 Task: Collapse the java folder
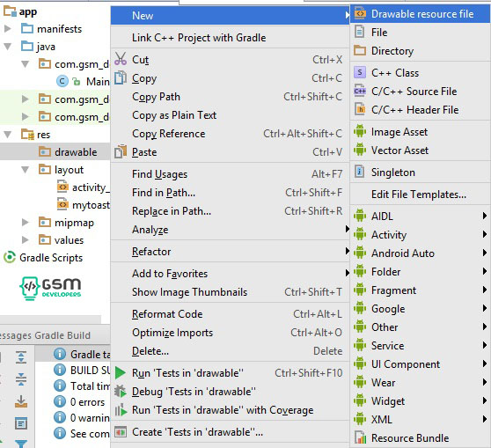(x=8, y=47)
